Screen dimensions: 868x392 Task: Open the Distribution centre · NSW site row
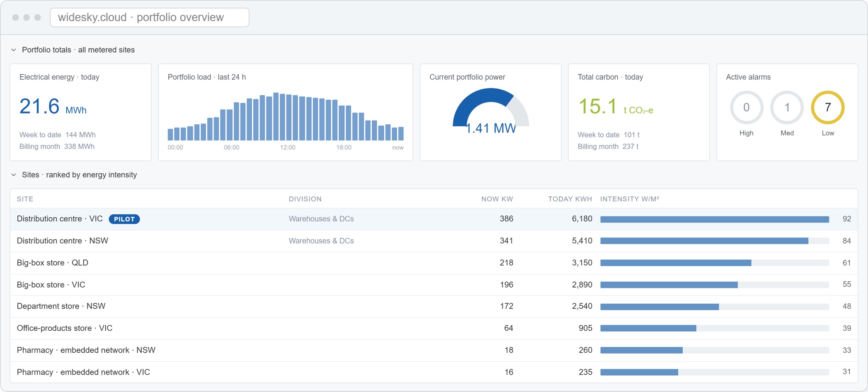click(434, 241)
